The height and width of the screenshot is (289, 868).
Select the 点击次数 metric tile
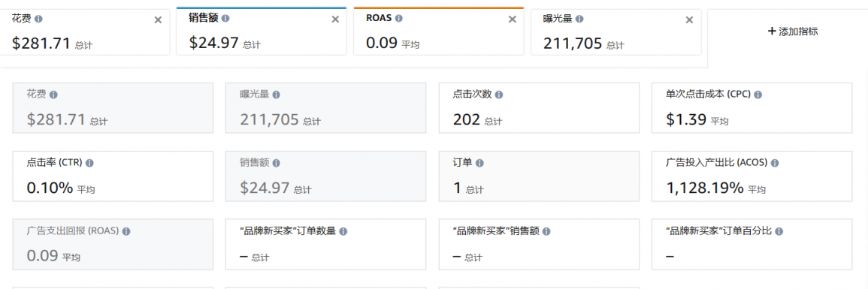[x=539, y=108]
